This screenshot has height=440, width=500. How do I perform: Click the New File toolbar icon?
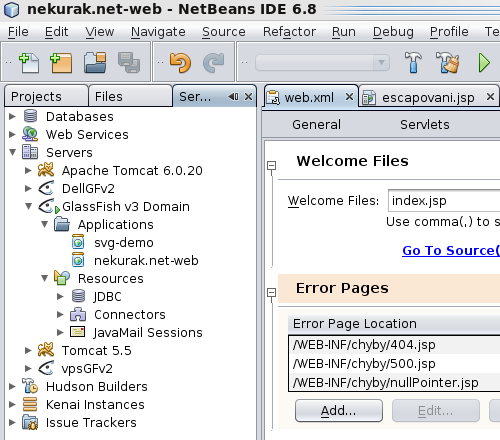[29, 62]
